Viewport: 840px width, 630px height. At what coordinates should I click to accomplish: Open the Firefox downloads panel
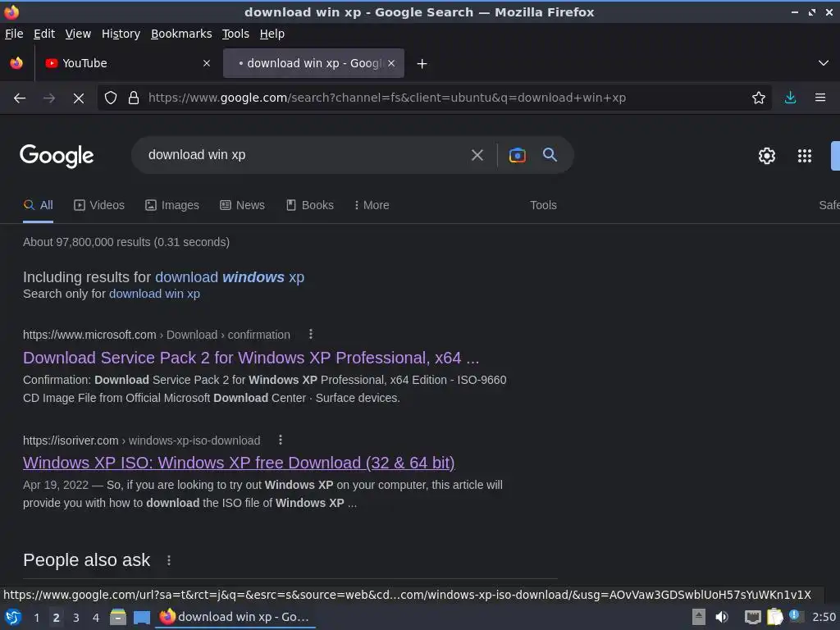pyautogui.click(x=790, y=98)
